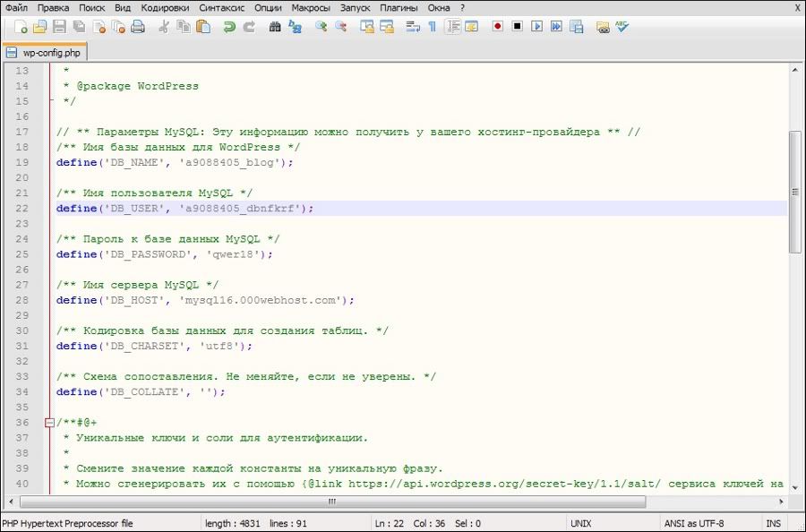This screenshot has width=806, height=532.
Task: Click the Stop recording square button
Action: pos(517,26)
